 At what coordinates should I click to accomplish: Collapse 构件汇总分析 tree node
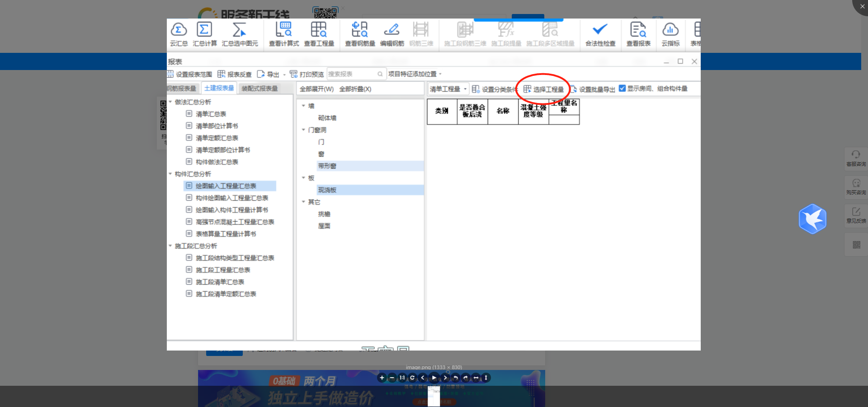[170, 174]
